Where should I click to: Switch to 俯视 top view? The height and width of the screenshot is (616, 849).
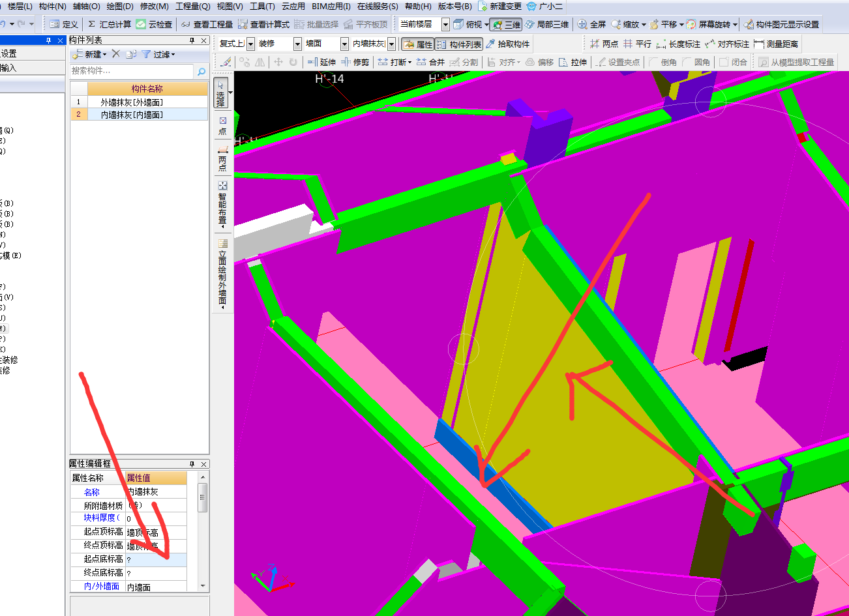468,24
